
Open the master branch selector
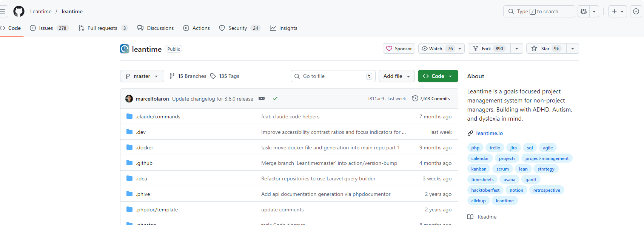coord(142,76)
